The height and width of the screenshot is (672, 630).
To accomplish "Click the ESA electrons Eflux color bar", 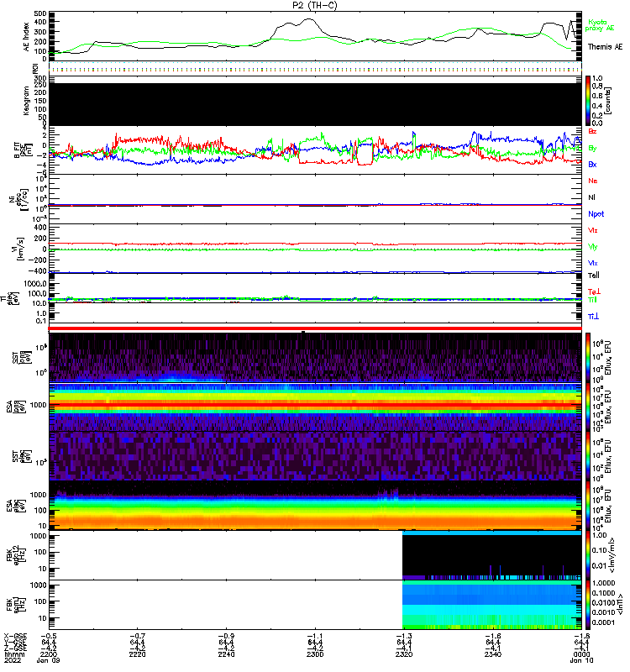I will (588, 506).
